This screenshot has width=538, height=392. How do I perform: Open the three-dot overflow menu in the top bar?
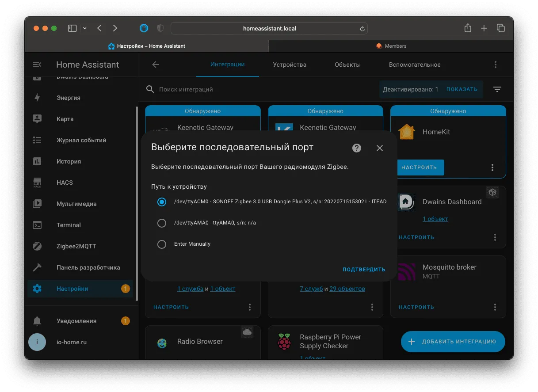496,65
